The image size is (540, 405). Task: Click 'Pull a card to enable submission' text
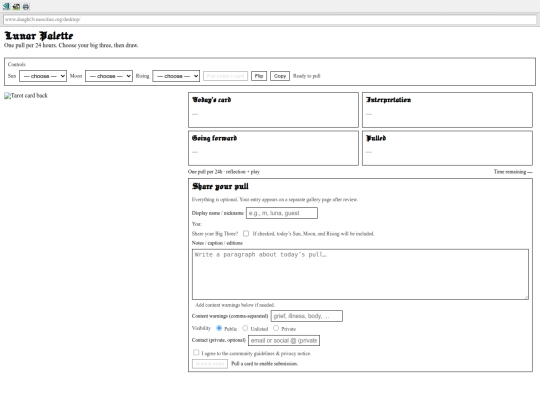[x=264, y=364]
